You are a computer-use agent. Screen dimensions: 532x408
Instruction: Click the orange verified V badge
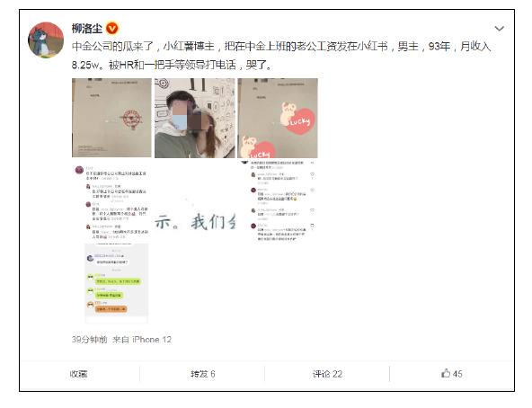point(112,28)
